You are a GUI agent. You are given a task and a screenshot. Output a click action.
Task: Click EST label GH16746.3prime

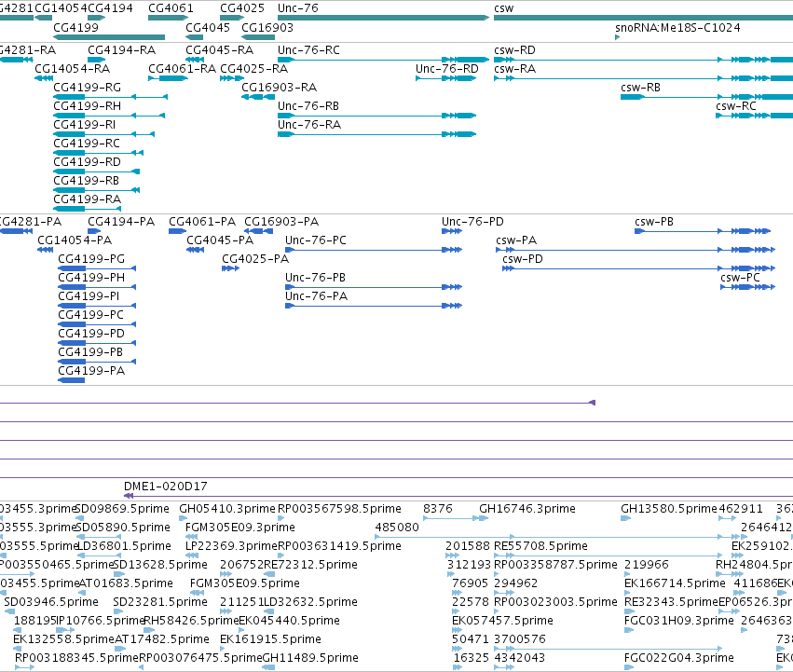click(527, 509)
